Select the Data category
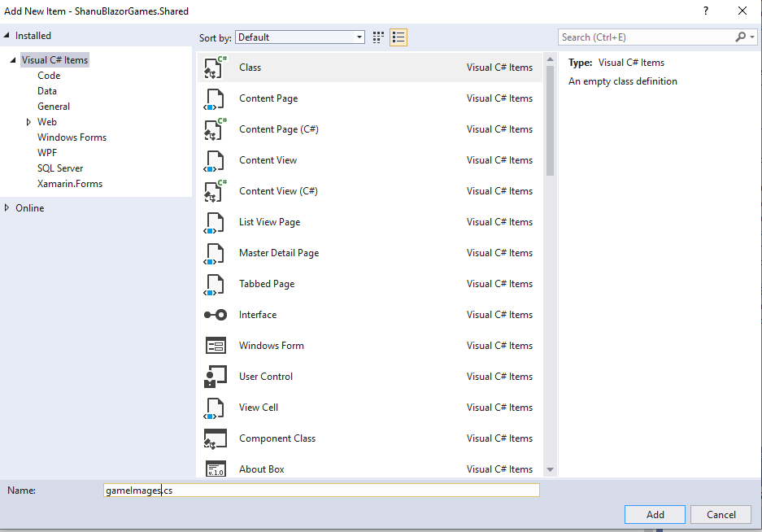762x532 pixels. 47,91
